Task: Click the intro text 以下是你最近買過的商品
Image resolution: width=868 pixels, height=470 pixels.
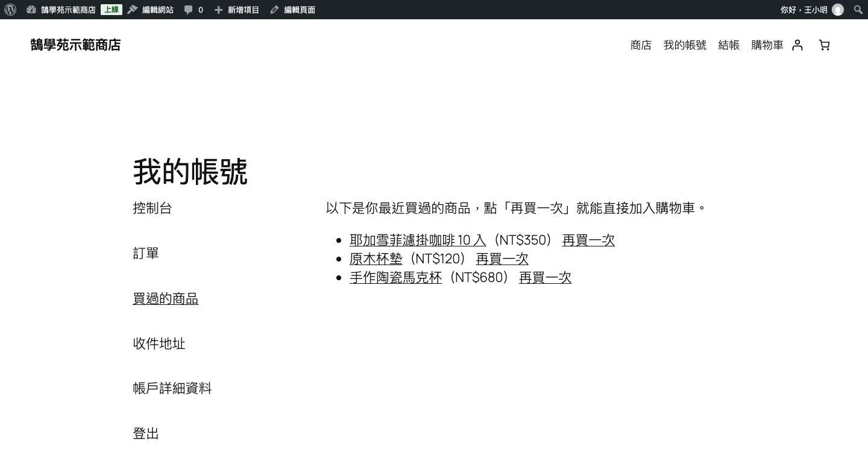Action: pyautogui.click(x=398, y=208)
